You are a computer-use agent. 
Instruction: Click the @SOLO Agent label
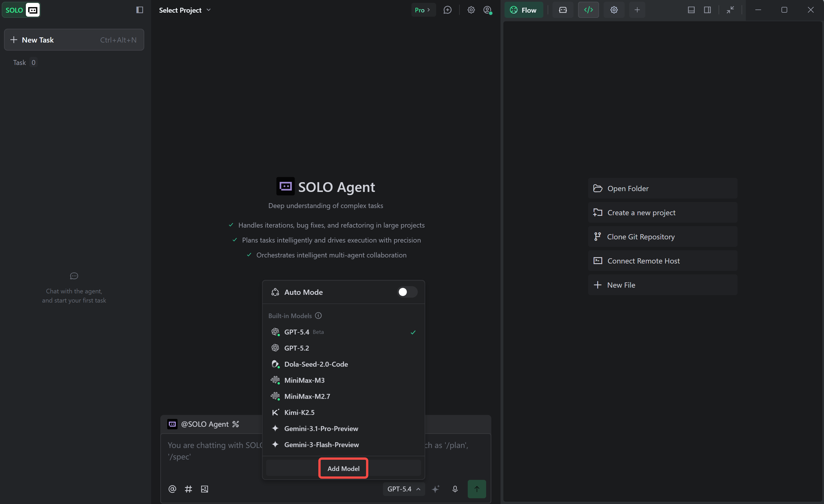(205, 424)
